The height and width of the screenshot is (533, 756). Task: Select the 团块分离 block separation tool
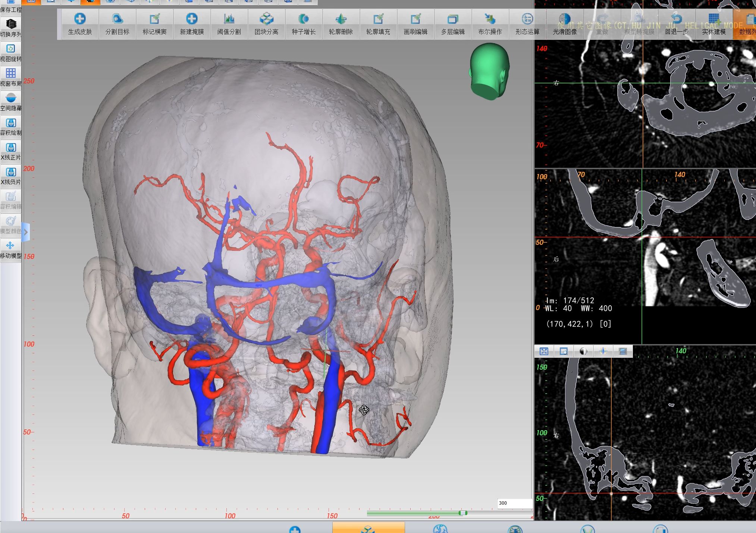coord(266,24)
